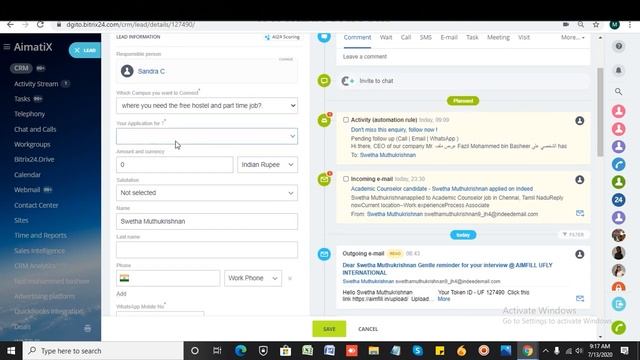This screenshot has height=360, width=640.
Task: Open the Indian Rupee currency dropdown
Action: pyautogui.click(x=267, y=164)
